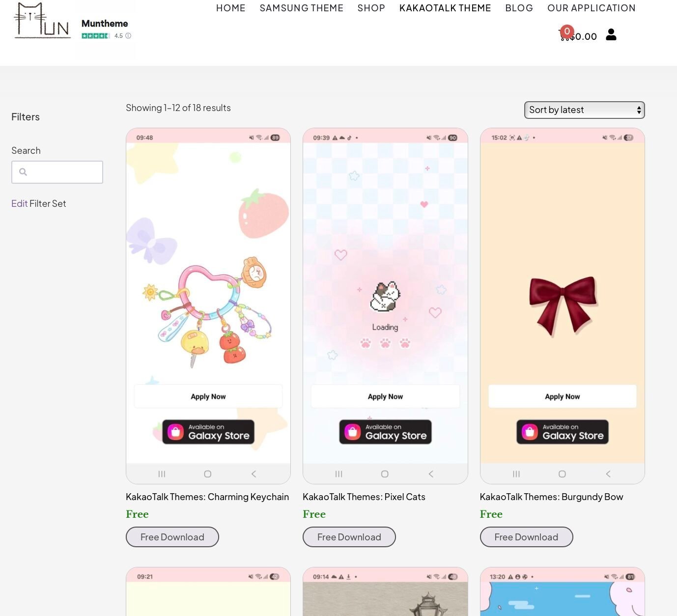Click the filter Search input field
This screenshot has width=677, height=616.
point(57,172)
